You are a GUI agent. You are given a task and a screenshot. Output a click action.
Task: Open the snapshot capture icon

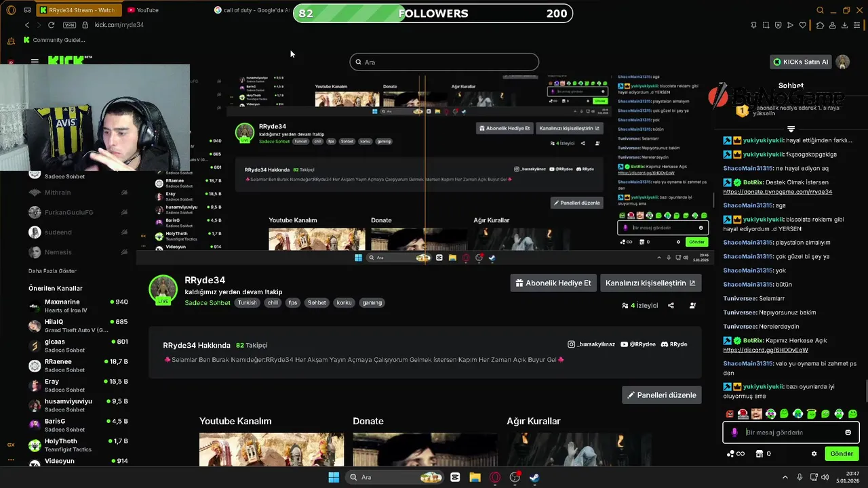(766, 25)
